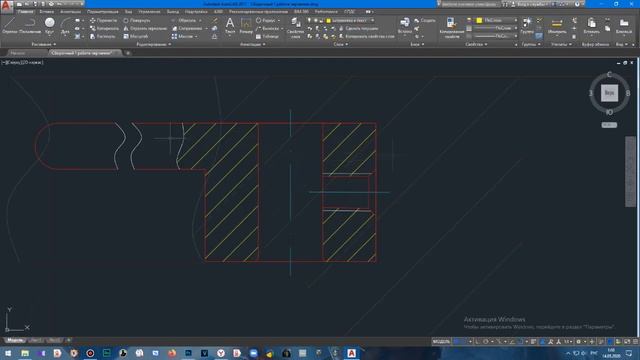640x360 pixels.
Task: Add a new drawing tab with plus
Action: click(x=128, y=53)
